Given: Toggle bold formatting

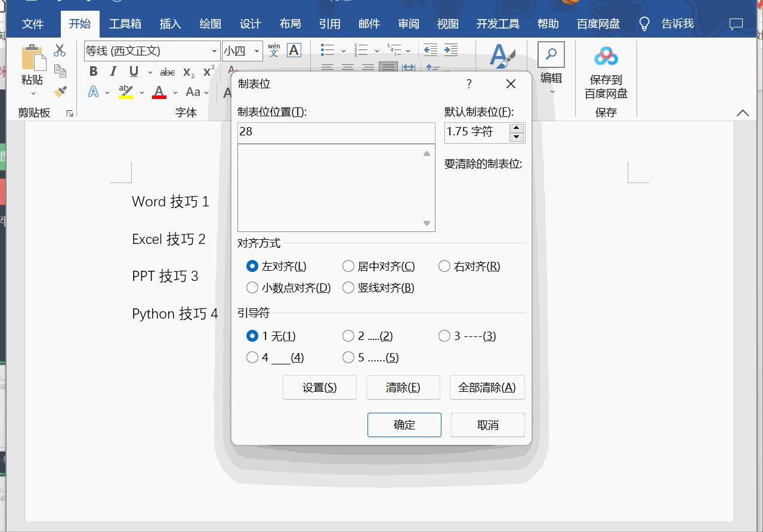Looking at the screenshot, I should point(93,71).
